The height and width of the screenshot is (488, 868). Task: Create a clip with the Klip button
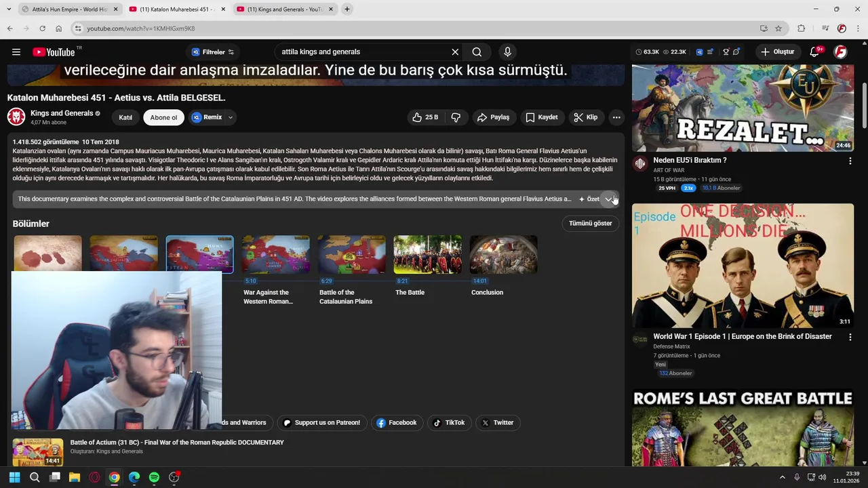(585, 117)
